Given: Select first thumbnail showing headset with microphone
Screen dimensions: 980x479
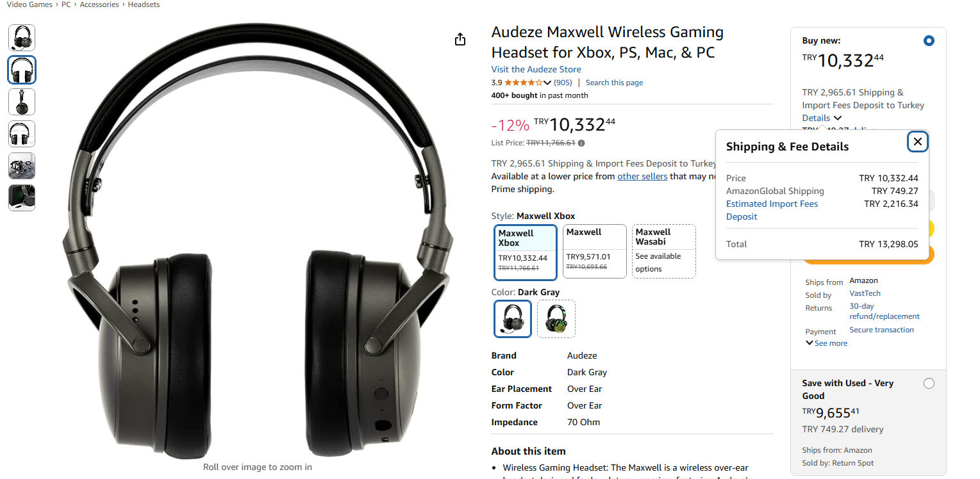Looking at the screenshot, I should click(x=22, y=38).
